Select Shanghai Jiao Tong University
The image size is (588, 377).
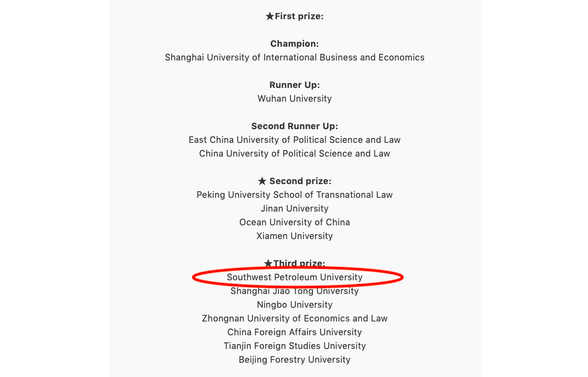294,291
